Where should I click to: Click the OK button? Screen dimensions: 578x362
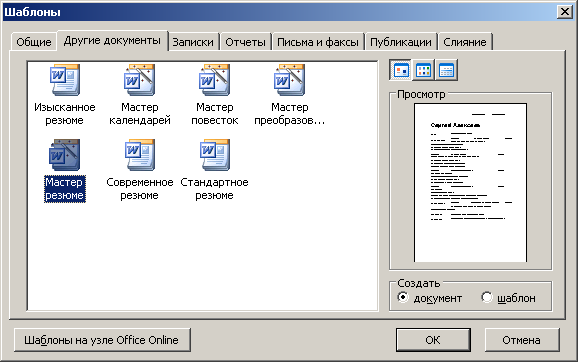coord(433,340)
